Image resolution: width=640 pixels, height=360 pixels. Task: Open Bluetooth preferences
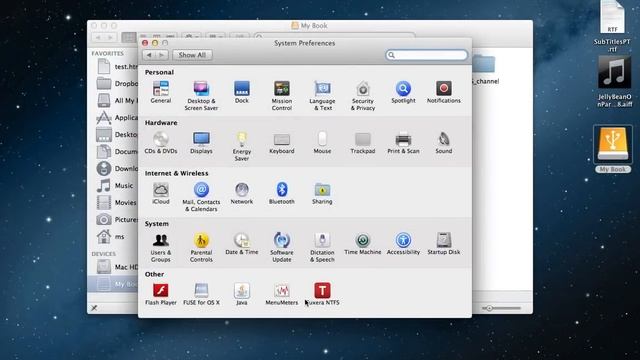coord(282,193)
